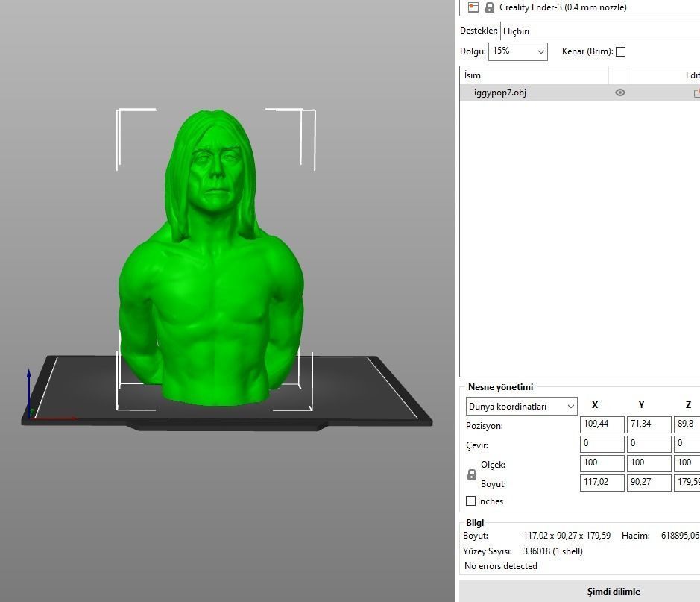
Task: Select the iggypop7.obj list row
Action: click(x=579, y=93)
